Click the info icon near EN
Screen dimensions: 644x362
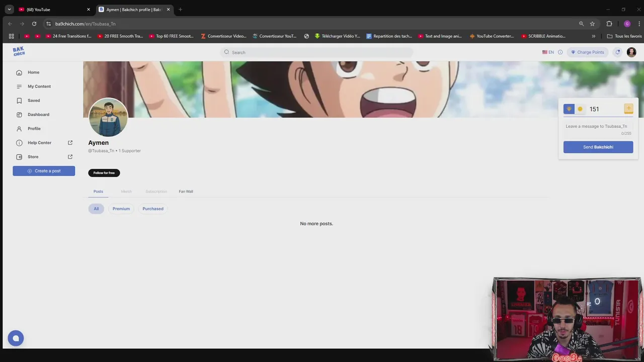(x=560, y=52)
